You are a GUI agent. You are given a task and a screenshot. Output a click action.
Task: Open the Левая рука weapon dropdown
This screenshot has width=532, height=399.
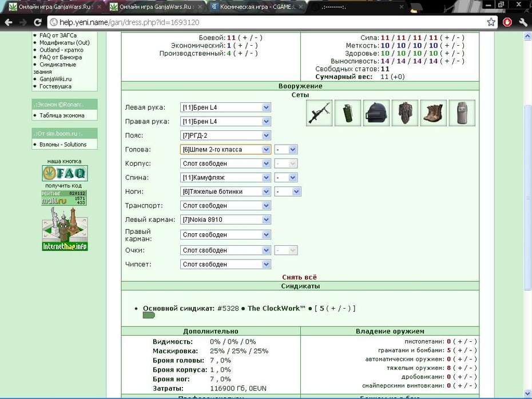pos(225,107)
